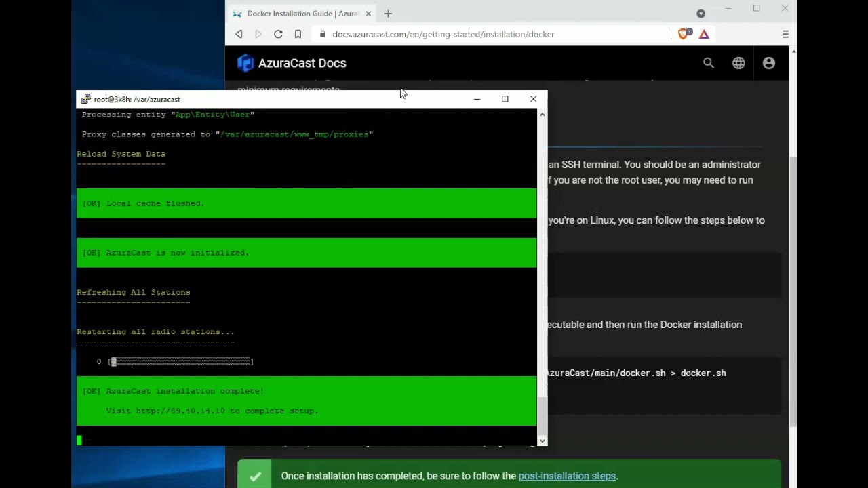Viewport: 868px width, 488px height.
Task: Bookmark this page with the bookmark icon
Action: point(298,34)
